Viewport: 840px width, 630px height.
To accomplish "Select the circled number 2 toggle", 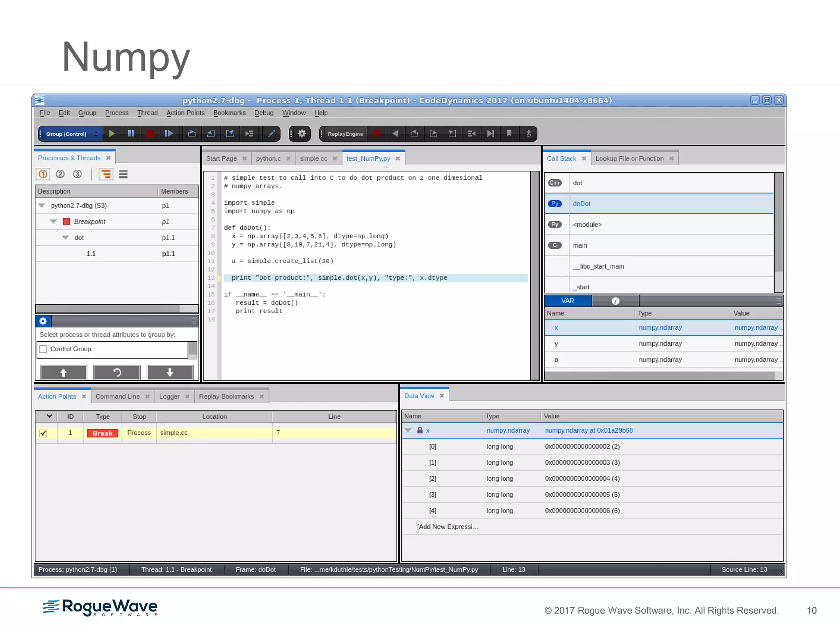I will pos(60,174).
